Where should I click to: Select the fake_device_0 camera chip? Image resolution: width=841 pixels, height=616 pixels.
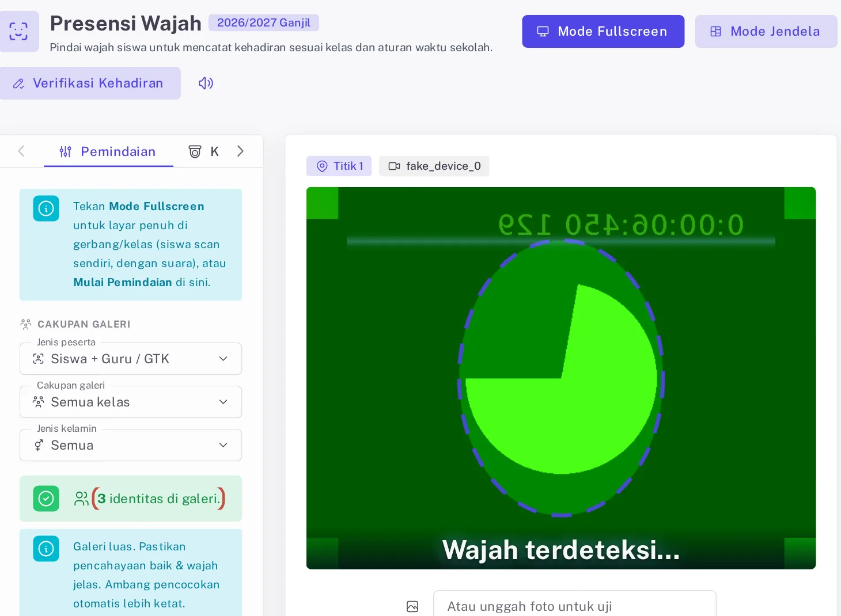(434, 166)
